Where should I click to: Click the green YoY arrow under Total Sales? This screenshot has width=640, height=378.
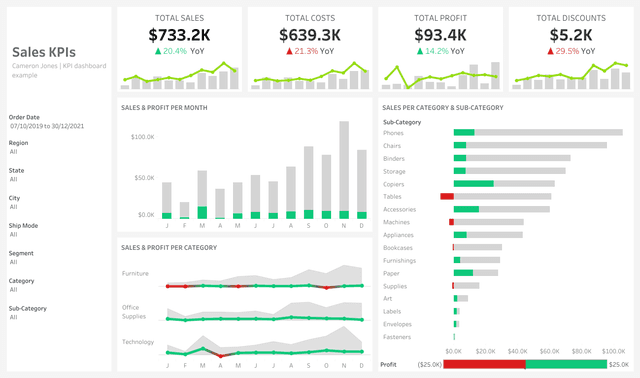[x=158, y=51]
